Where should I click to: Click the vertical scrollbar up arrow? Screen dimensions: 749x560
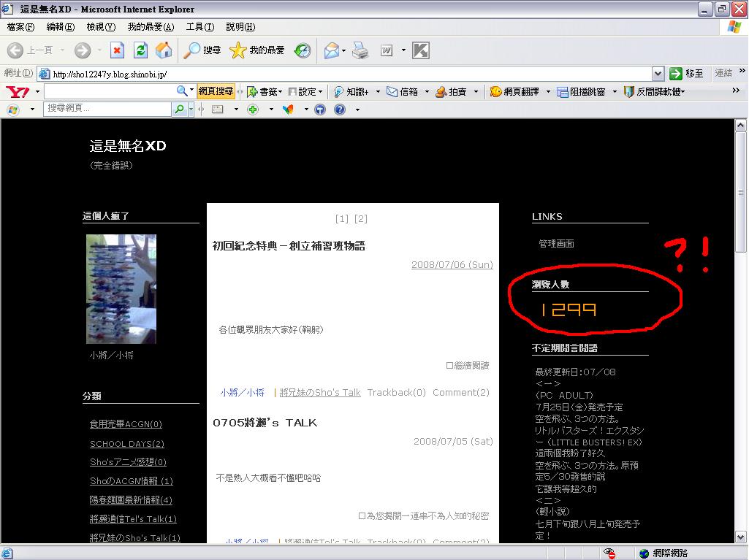coord(740,125)
